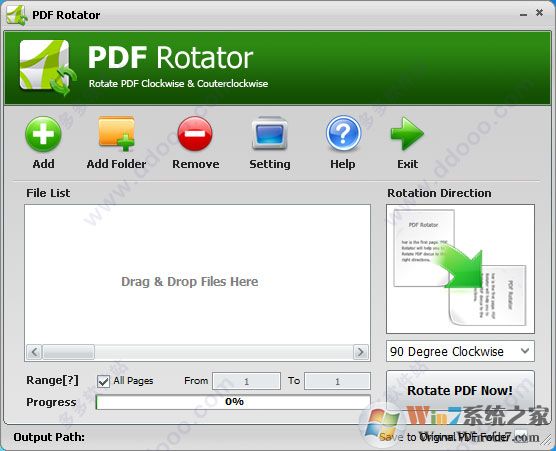This screenshot has height=451, width=556.
Task: Click the green Add file icon
Action: coord(43,134)
